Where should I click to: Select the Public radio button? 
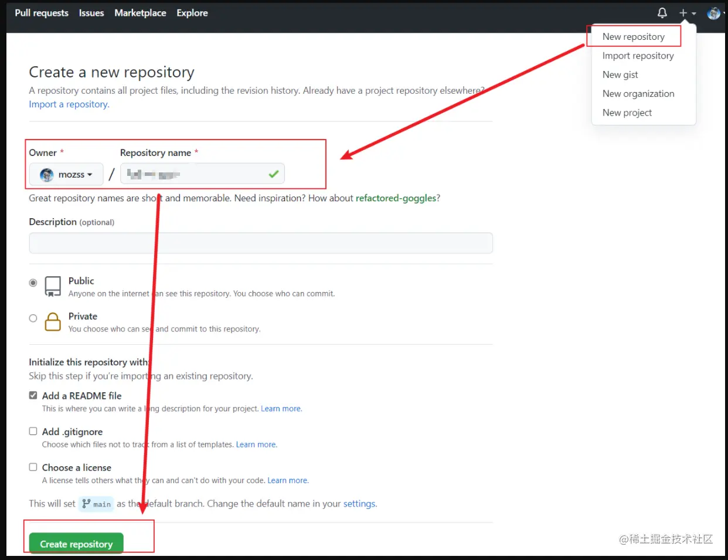click(33, 283)
